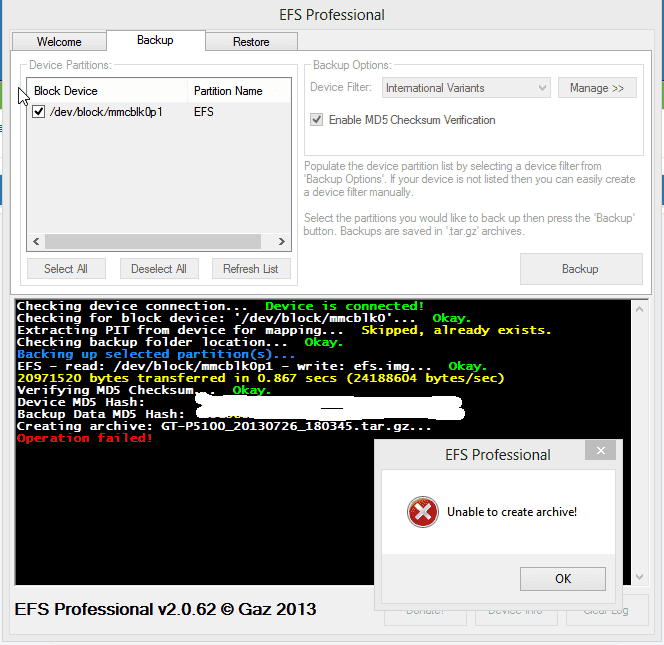
Task: Click the 'Backing up selected partition(s)...' log line
Action: point(156,354)
